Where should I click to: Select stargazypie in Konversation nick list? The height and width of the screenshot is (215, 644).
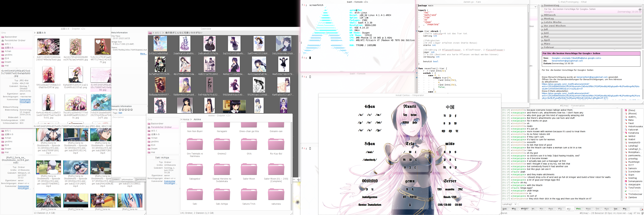pyautogui.click(x=634, y=185)
